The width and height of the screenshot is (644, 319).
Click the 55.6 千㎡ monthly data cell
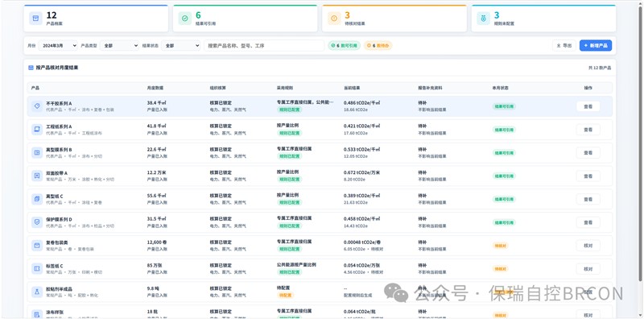(156, 196)
